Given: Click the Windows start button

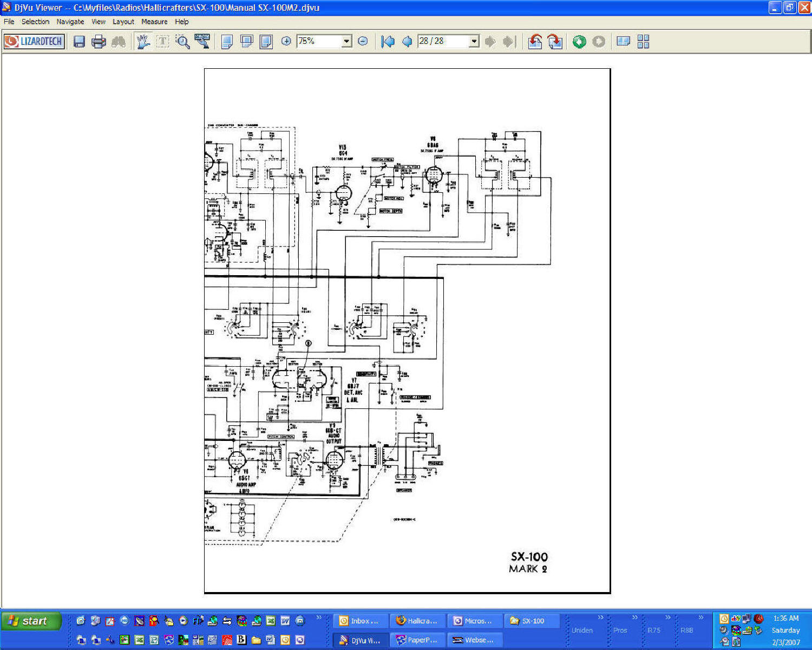Looking at the screenshot, I should coord(31,621).
